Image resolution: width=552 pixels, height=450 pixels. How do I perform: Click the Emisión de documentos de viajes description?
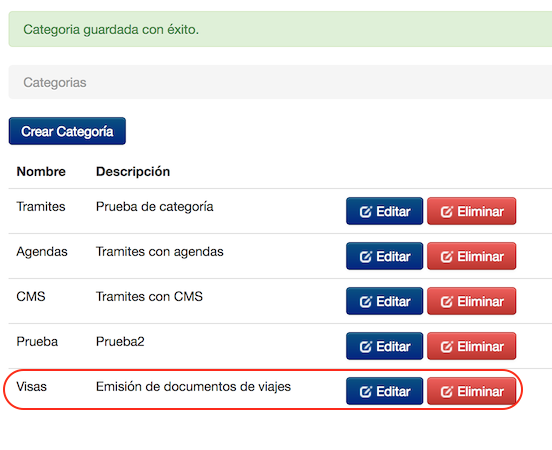(193, 387)
